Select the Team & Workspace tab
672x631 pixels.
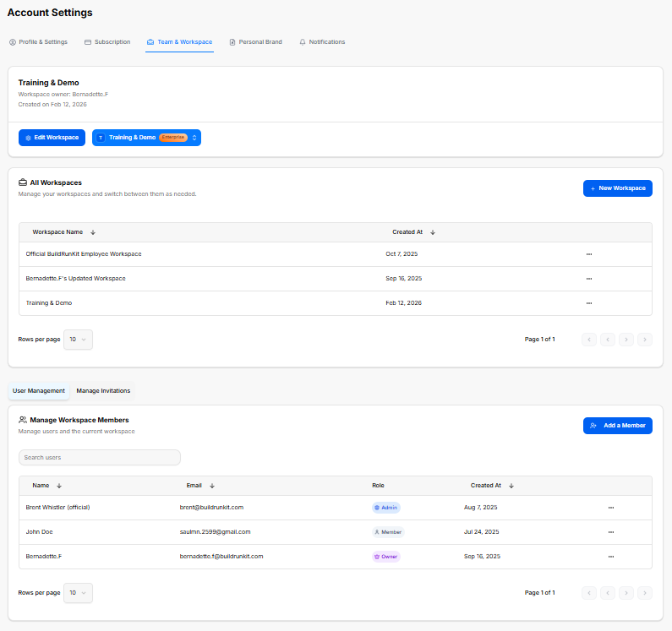(179, 42)
